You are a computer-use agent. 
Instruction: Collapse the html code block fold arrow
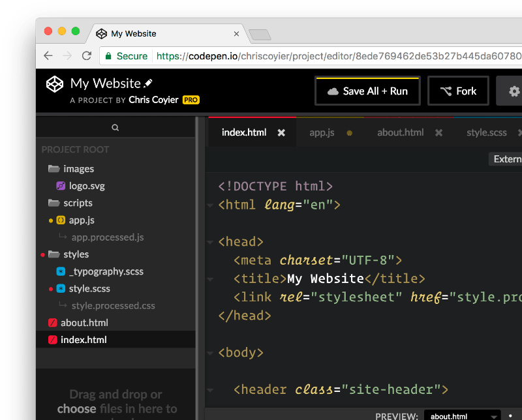[209, 205]
